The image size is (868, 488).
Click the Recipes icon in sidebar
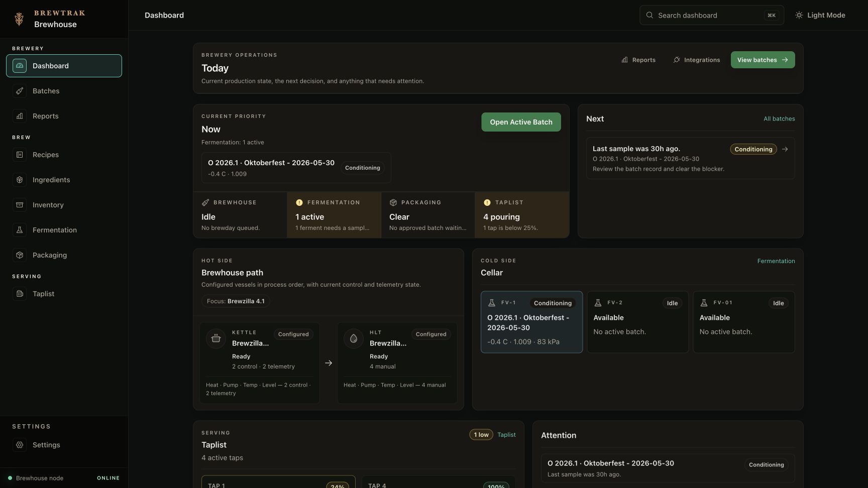(x=20, y=155)
